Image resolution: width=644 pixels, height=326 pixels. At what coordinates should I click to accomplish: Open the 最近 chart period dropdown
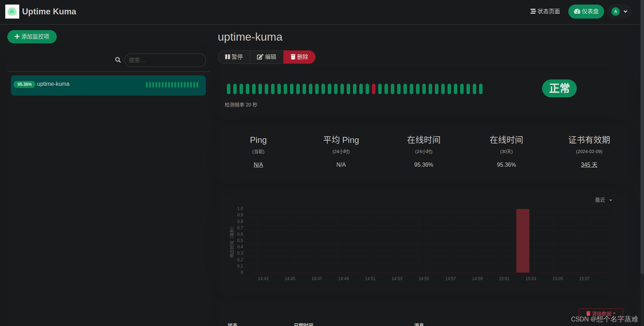[x=603, y=200]
